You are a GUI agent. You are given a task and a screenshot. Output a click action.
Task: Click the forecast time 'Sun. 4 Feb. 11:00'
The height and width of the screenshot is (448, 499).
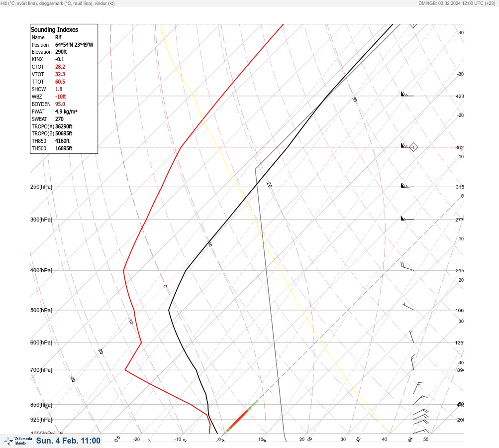coord(68,441)
